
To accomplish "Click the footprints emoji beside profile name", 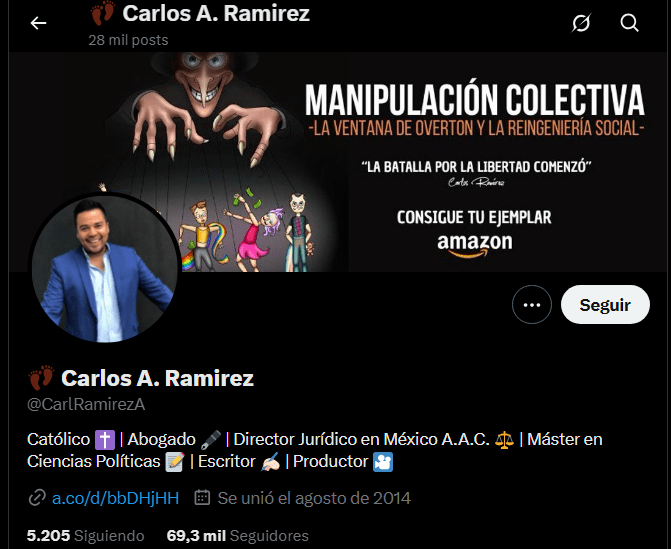I will pyautogui.click(x=41, y=377).
